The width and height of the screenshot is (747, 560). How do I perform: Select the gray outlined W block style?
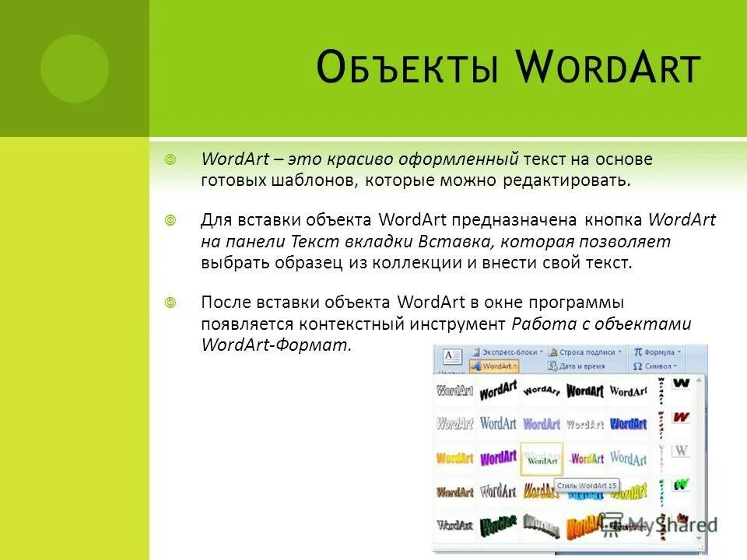coord(682,450)
